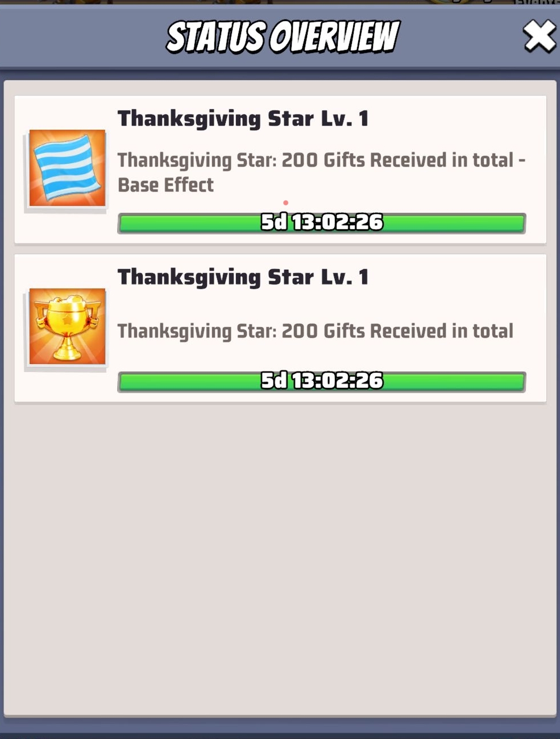
Task: Tap the first '200 Gifts Received in total -' line
Action: pos(321,160)
